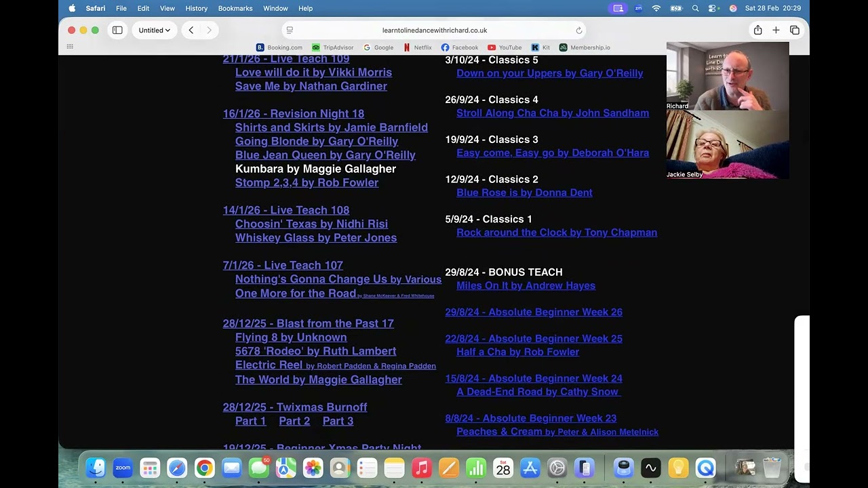Click the Zoom status icon in menu bar
The image size is (868, 488).
(639, 8)
